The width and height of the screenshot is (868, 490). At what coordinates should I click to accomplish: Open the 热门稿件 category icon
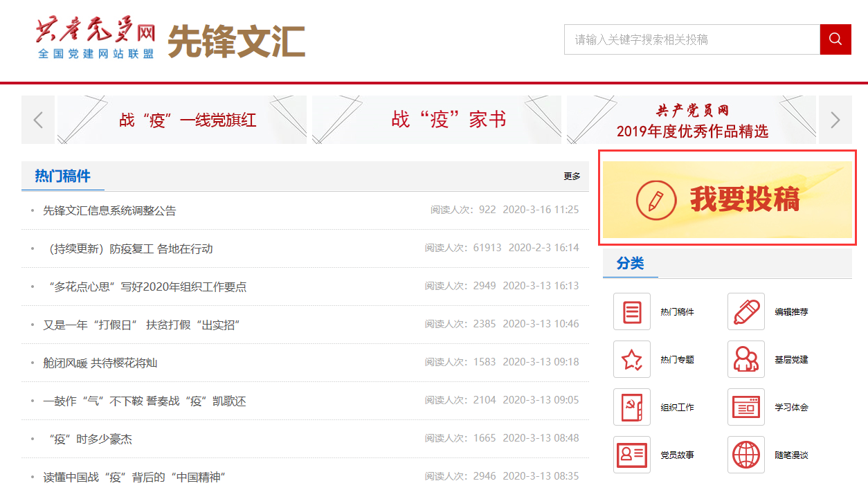[x=631, y=311]
